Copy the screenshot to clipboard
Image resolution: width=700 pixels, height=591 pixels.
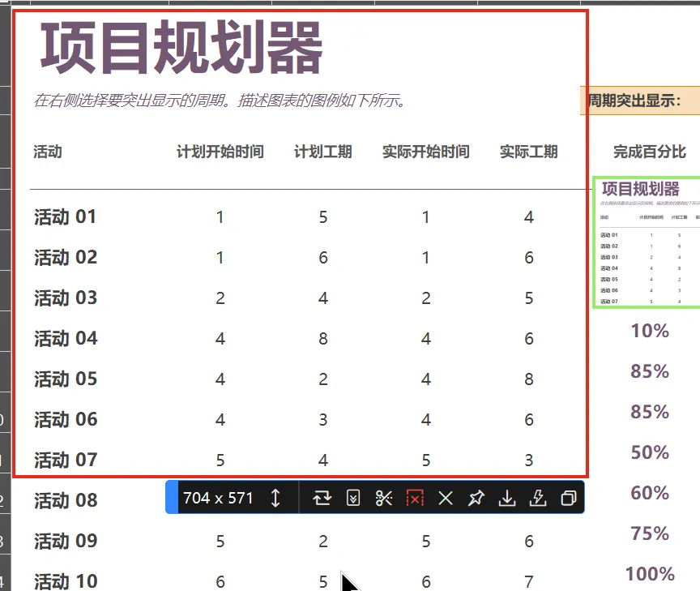568,499
